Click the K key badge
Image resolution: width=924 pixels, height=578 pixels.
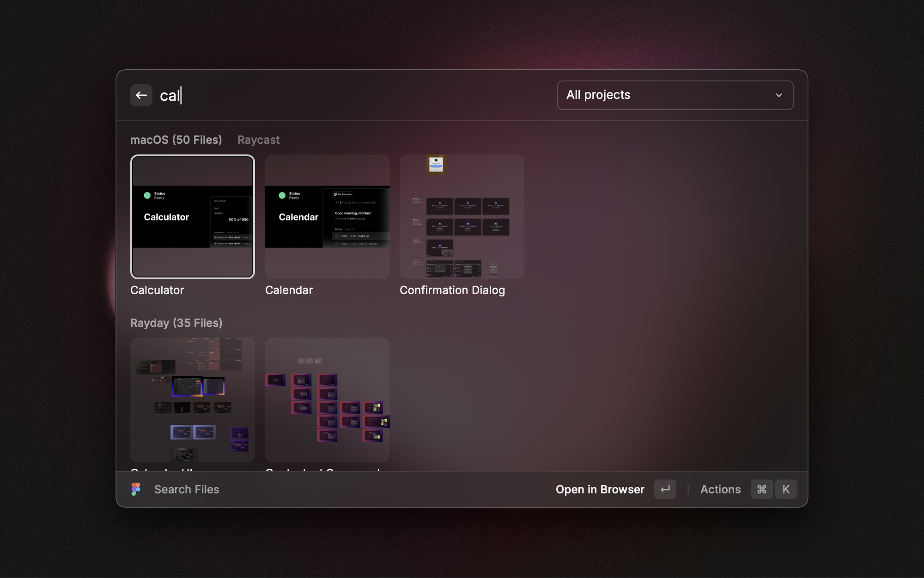tap(786, 489)
